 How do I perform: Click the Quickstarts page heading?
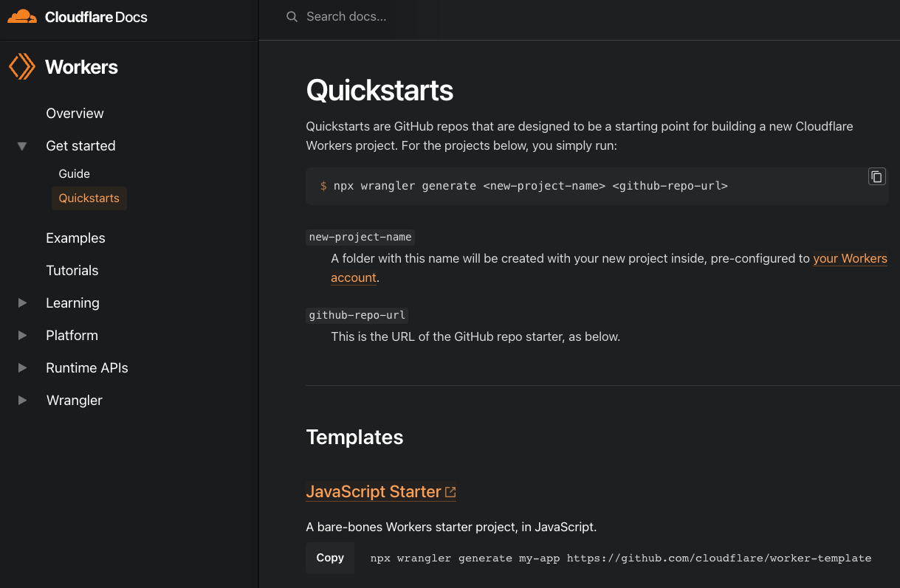pyautogui.click(x=379, y=90)
